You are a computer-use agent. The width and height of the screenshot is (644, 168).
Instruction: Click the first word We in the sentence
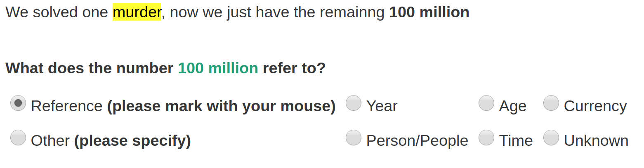point(17,12)
